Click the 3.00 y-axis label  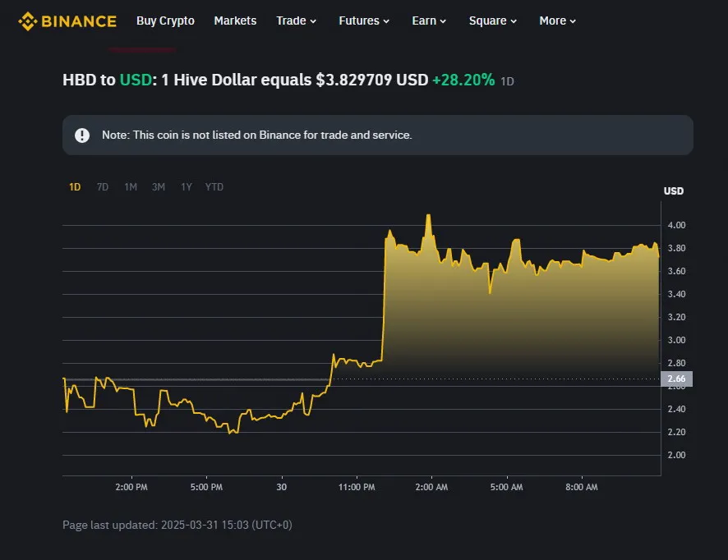pos(676,340)
